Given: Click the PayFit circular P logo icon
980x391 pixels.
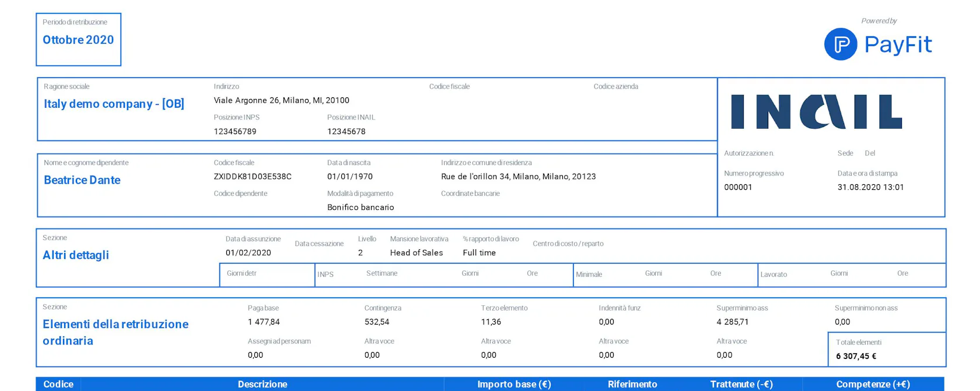Looking at the screenshot, I should [841, 44].
